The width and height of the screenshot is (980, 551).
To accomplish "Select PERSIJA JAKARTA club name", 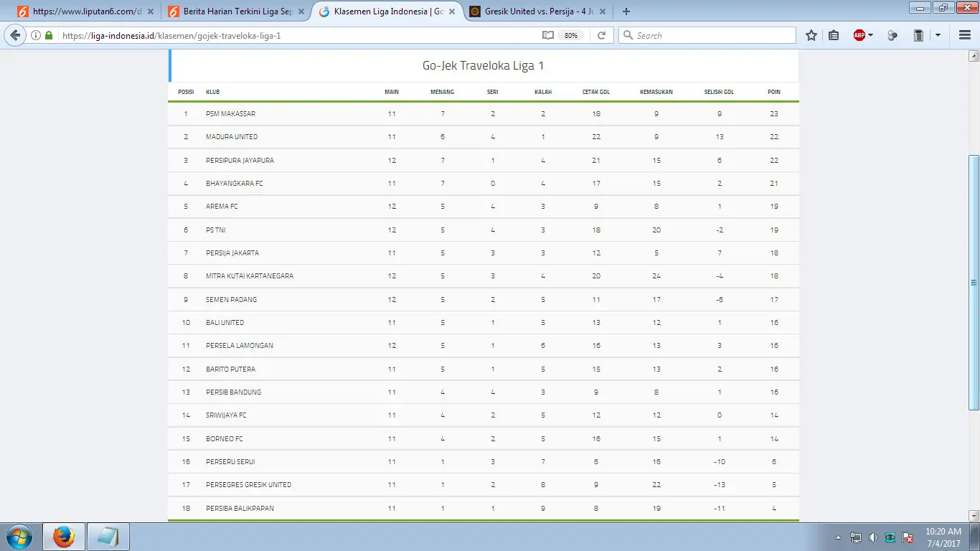I will [232, 253].
